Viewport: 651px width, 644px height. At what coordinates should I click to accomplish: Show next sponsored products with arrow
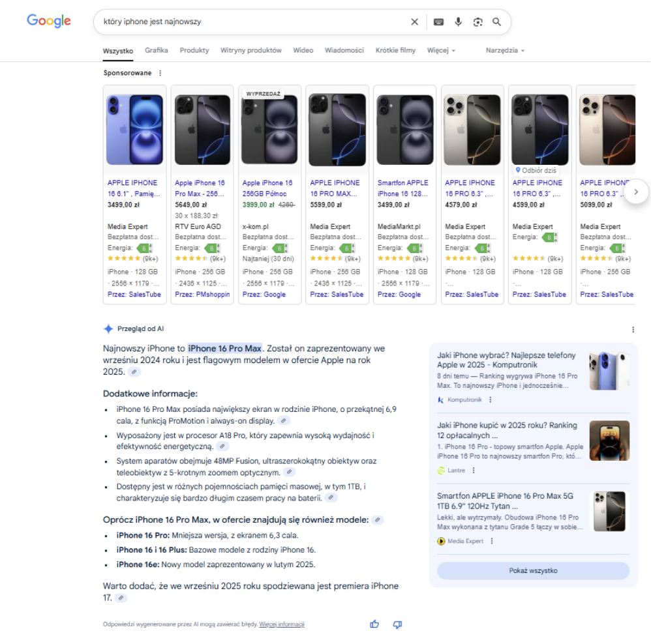(635, 192)
